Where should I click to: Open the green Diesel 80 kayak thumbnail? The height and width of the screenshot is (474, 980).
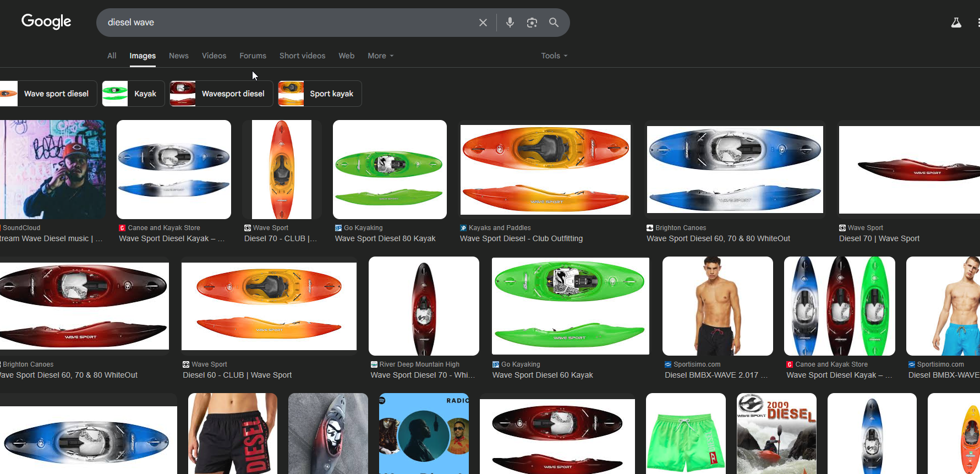pos(390,170)
